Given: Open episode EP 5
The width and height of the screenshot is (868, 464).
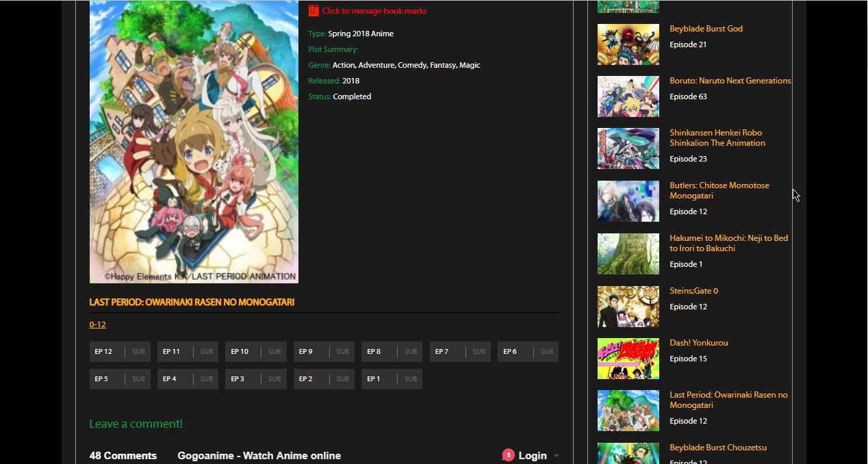Looking at the screenshot, I should tap(119, 379).
